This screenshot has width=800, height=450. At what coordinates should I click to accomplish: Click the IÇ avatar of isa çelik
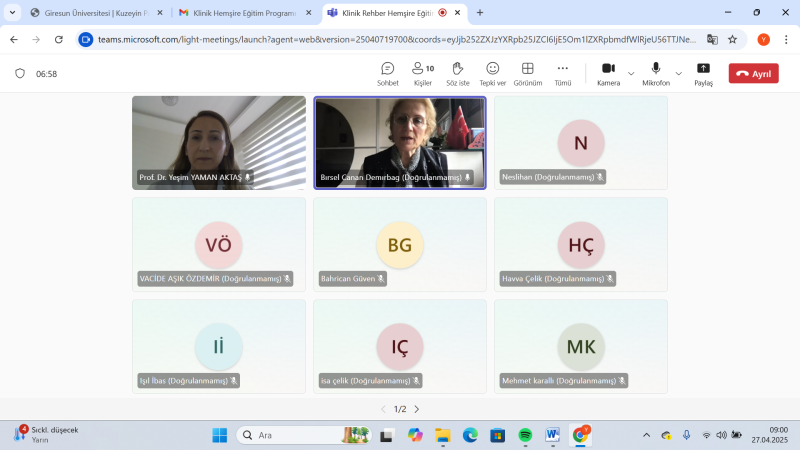[x=400, y=346]
